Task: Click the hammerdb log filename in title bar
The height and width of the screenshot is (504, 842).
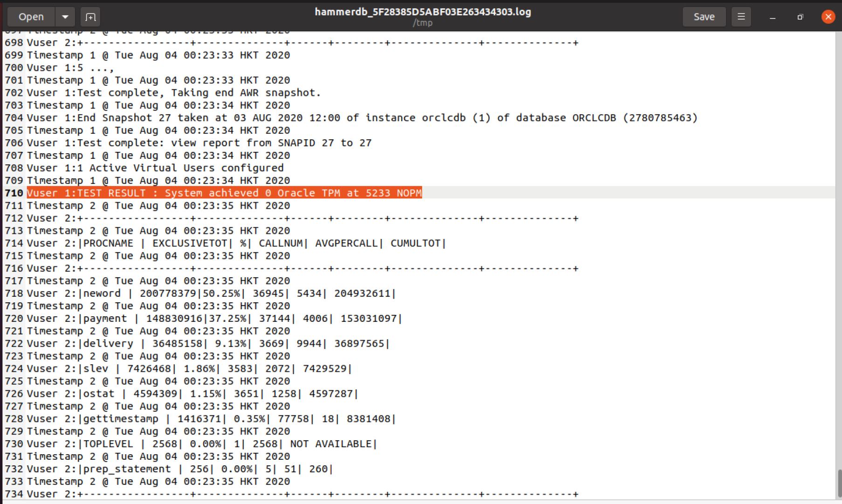Action: [x=423, y=12]
